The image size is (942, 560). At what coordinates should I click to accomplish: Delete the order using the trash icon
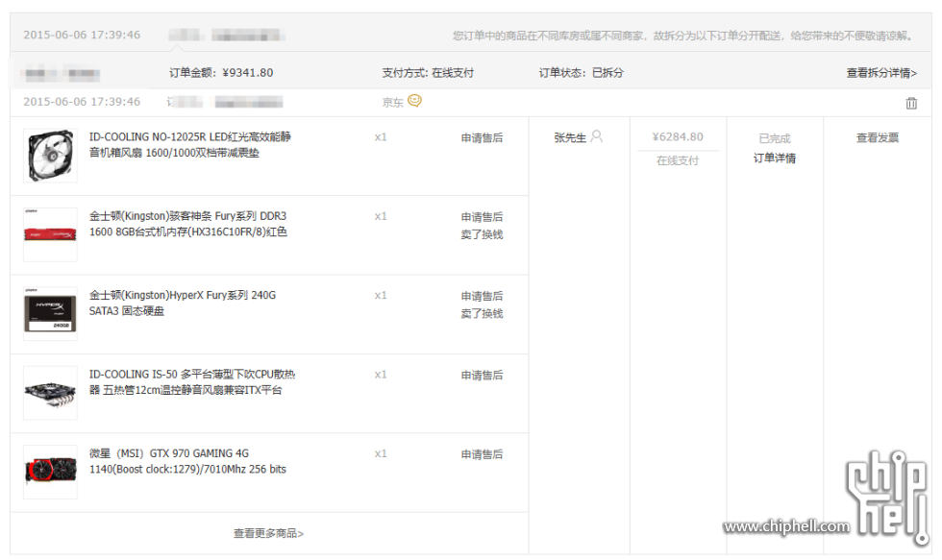click(911, 103)
